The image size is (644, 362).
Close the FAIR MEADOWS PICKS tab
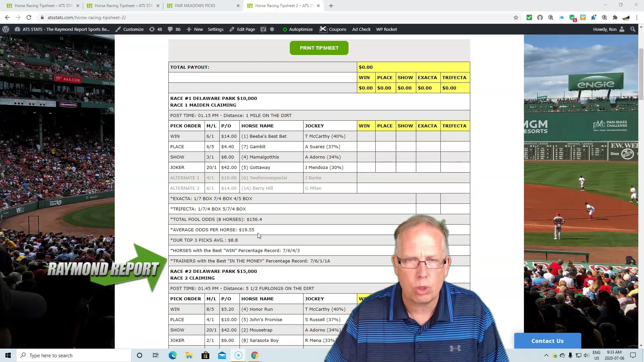coord(238,6)
